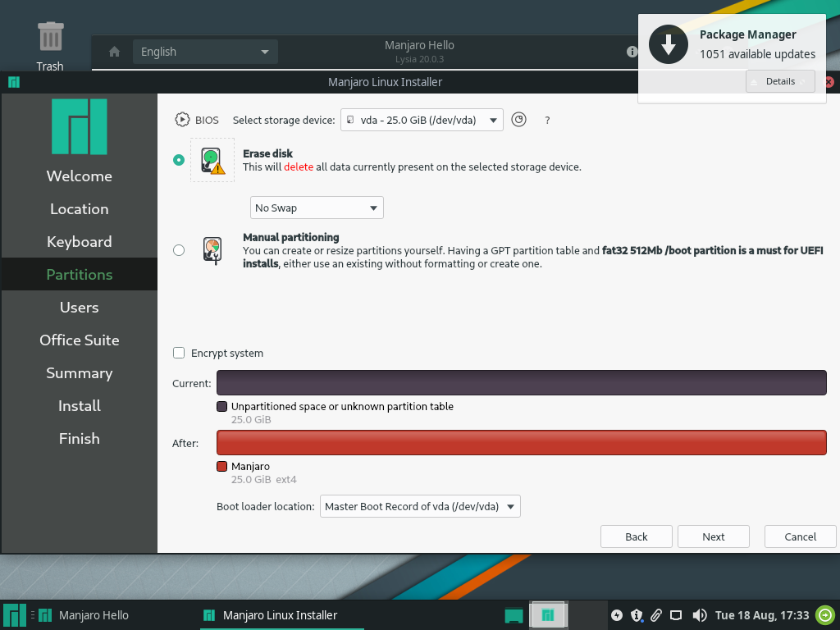
Task: Click the Next button
Action: click(x=714, y=536)
